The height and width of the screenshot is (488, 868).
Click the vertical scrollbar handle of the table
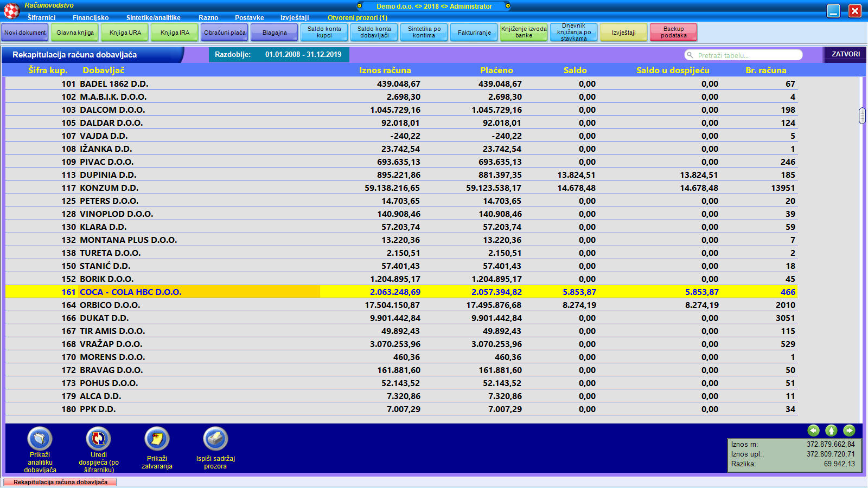[863, 115]
